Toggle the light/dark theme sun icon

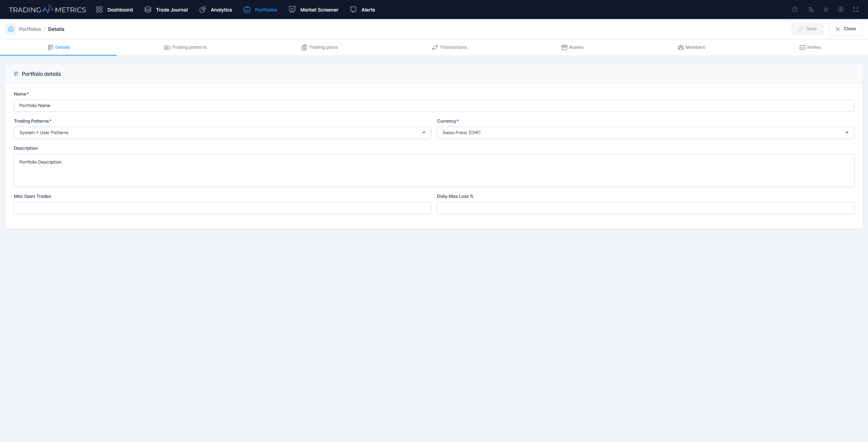pos(826,9)
